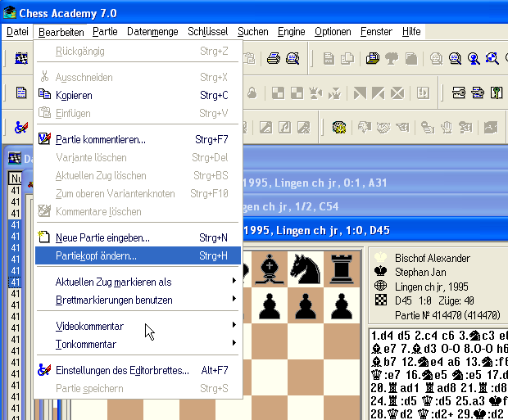Open the Schlüssel menu
The height and width of the screenshot is (420, 508).
point(207,32)
